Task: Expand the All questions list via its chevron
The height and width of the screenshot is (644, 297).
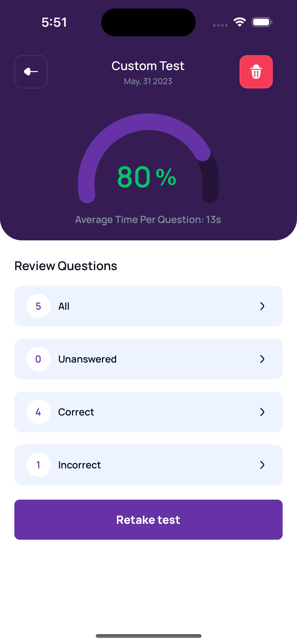Action: coord(262,306)
